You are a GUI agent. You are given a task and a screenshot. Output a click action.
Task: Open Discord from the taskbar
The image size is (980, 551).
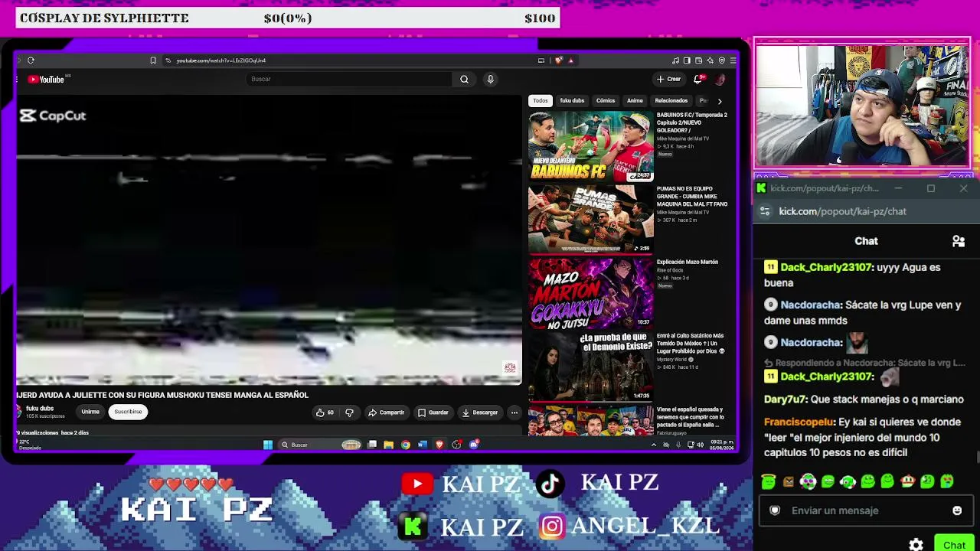(474, 445)
